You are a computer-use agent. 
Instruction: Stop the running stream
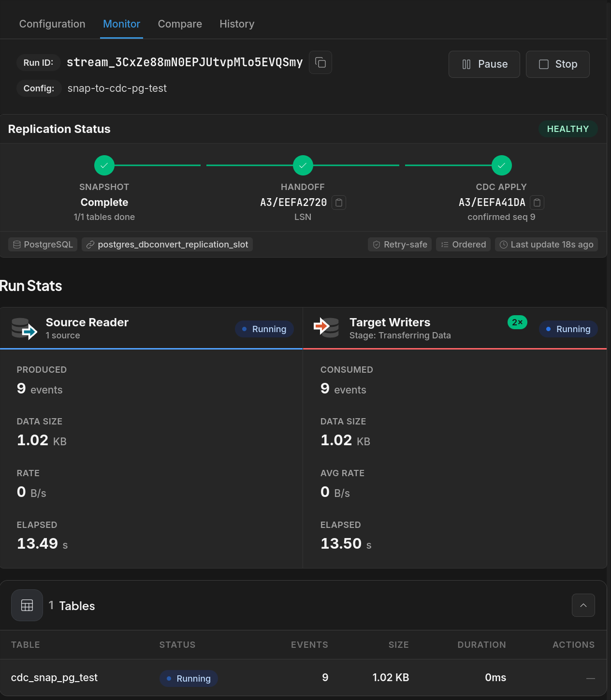[x=558, y=64]
